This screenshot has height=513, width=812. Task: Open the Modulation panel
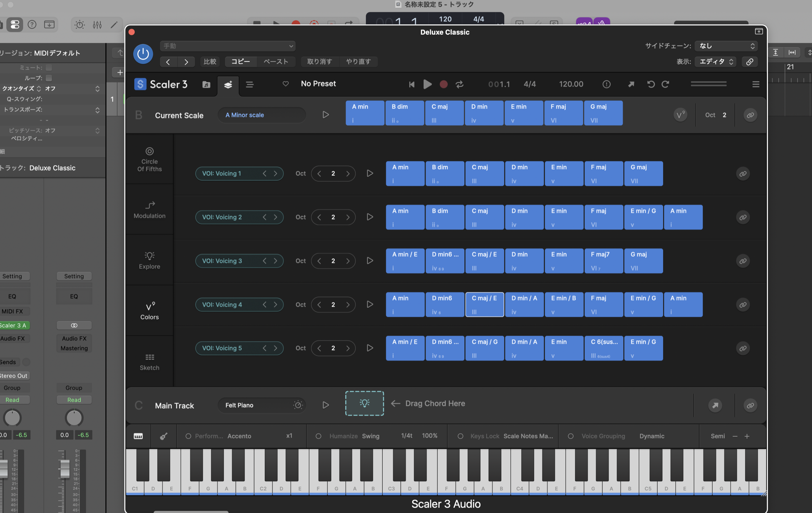149,210
